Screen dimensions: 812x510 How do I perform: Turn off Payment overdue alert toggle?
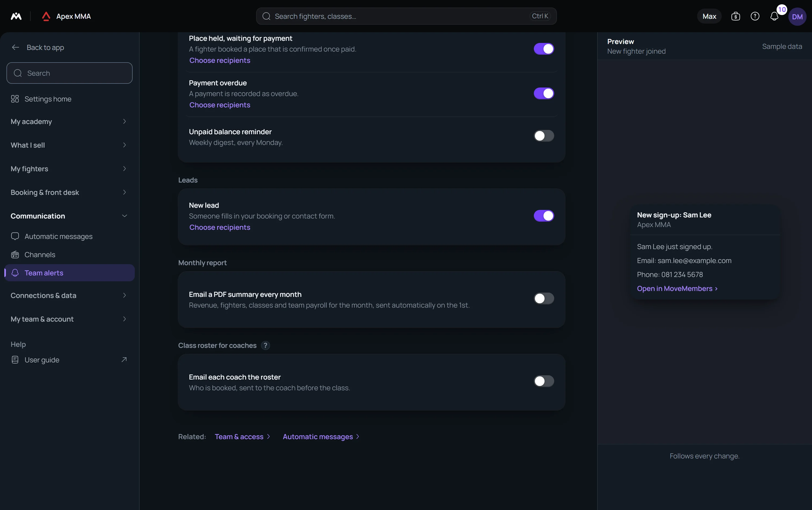pos(543,93)
